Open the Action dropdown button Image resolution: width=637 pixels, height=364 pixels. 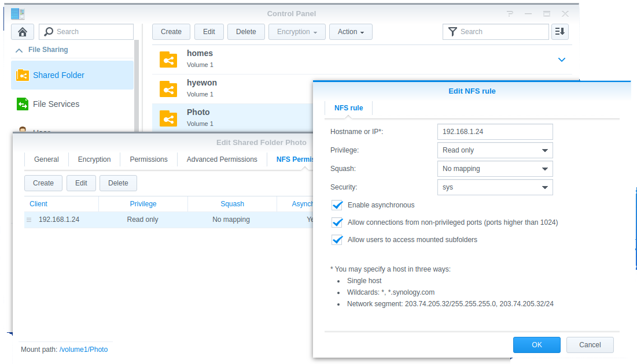351,32
